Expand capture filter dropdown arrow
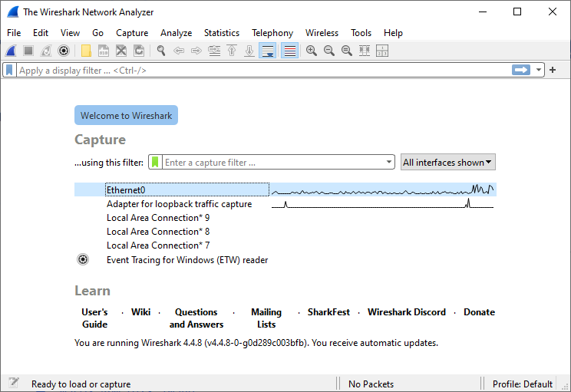The height and width of the screenshot is (392, 571). [x=389, y=162]
